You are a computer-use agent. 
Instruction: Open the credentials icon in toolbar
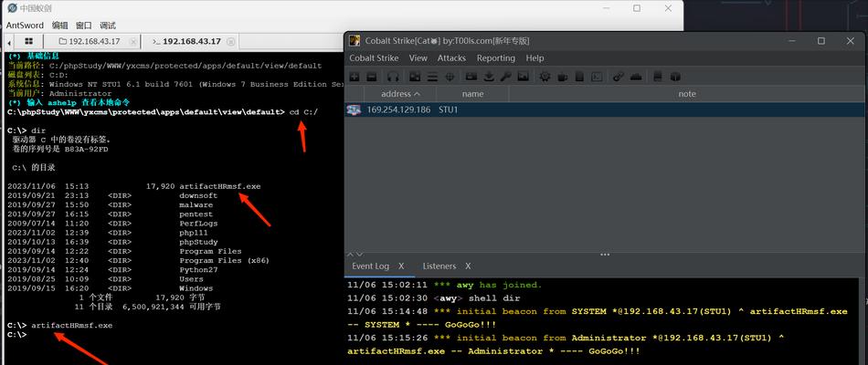pyautogui.click(x=471, y=77)
